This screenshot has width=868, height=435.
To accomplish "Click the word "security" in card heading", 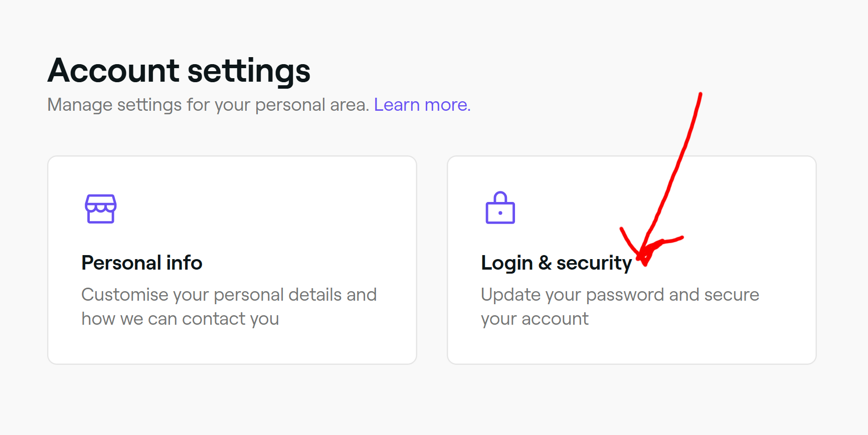I will click(x=594, y=263).
